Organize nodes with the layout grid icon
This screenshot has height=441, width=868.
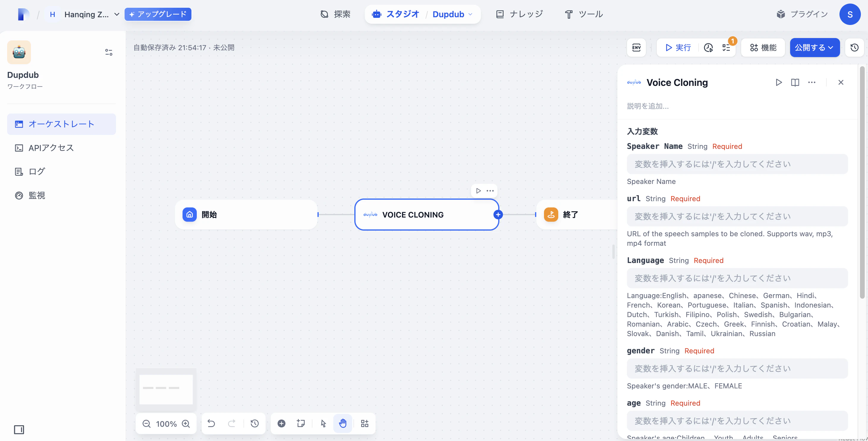tap(364, 423)
